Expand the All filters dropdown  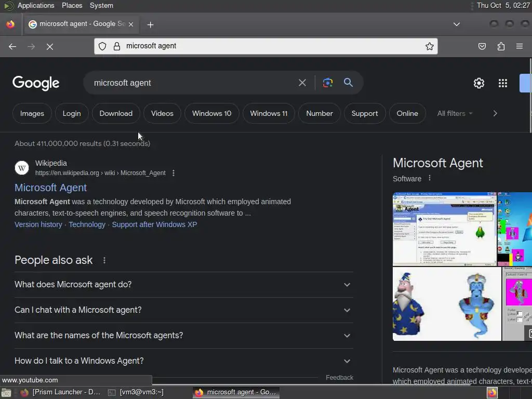455,113
